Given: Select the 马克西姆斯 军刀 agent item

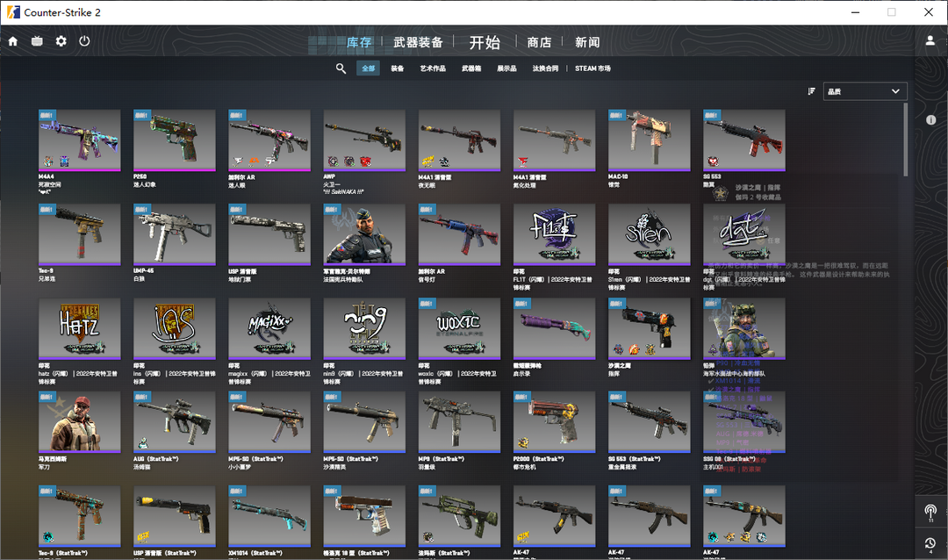Looking at the screenshot, I should [79, 422].
